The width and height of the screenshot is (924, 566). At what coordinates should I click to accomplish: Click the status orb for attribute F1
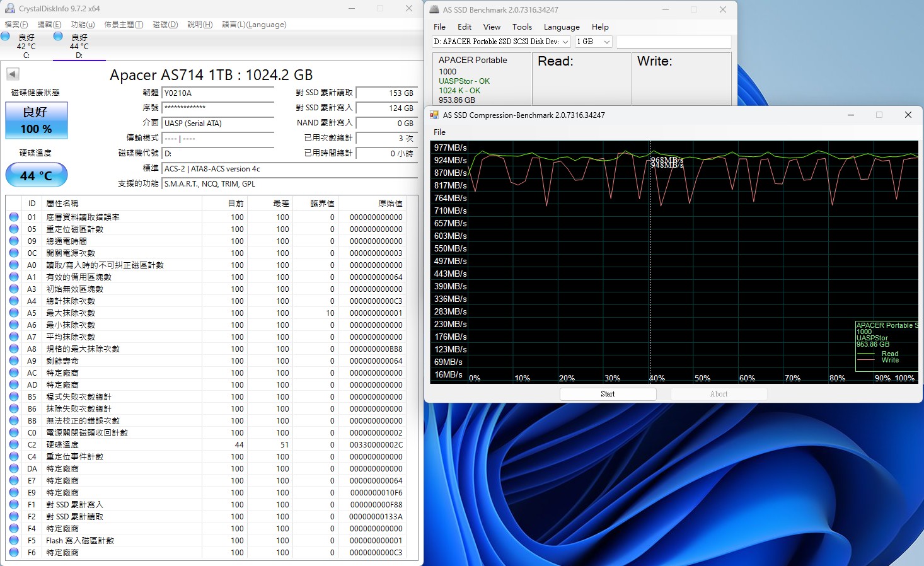pyautogui.click(x=14, y=504)
